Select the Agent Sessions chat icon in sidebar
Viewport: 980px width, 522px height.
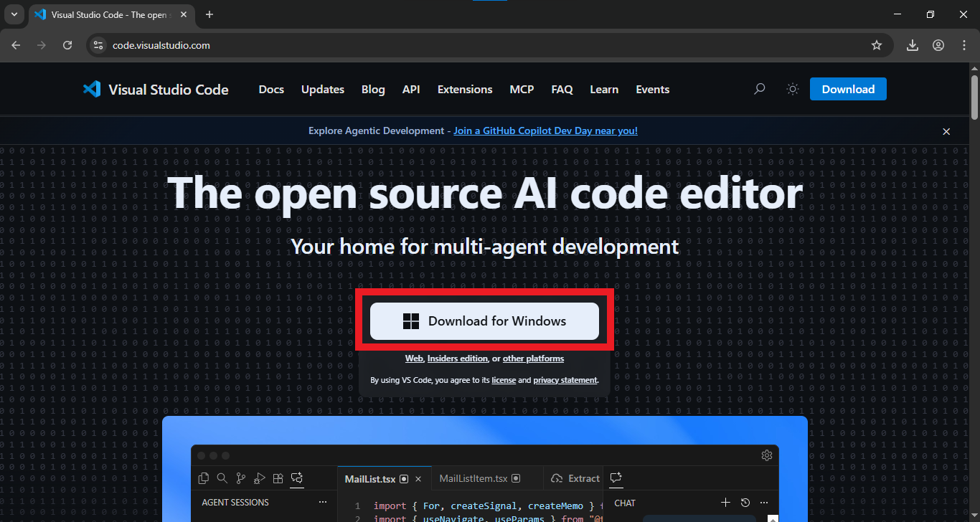(297, 478)
